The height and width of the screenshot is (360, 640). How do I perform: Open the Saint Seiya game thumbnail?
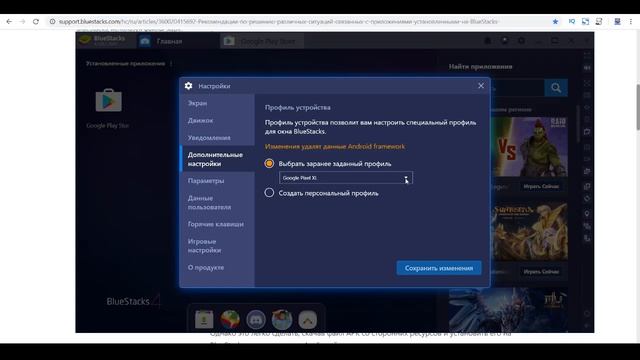(x=529, y=231)
